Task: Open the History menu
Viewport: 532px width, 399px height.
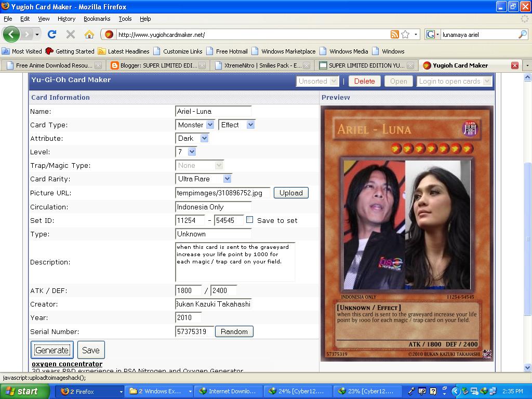Action: click(x=66, y=19)
